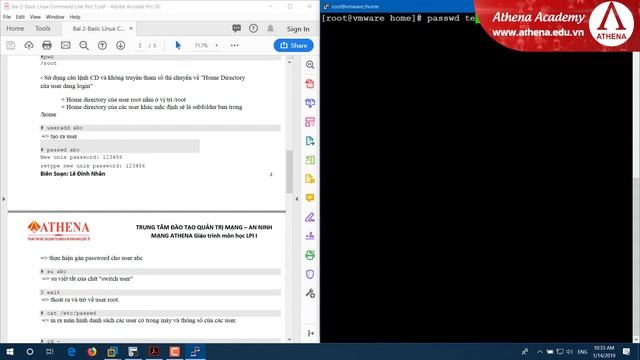The image size is (640, 360).
Task: Open the Help menu
Action: tap(75, 17)
